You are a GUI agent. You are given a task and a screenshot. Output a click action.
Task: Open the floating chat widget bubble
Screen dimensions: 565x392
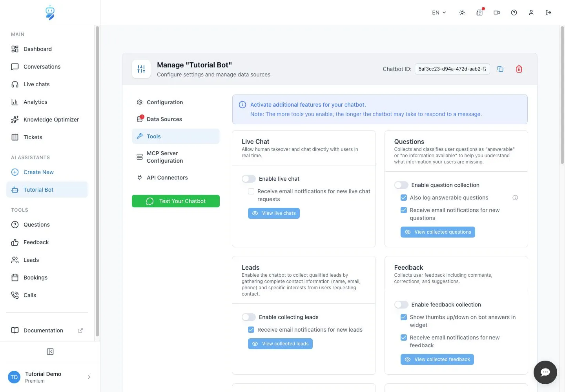(545, 372)
